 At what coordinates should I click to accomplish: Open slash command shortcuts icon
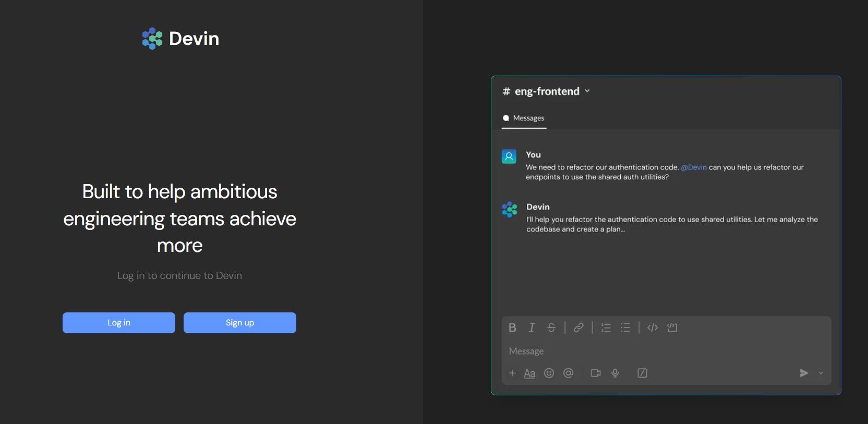pyautogui.click(x=643, y=373)
